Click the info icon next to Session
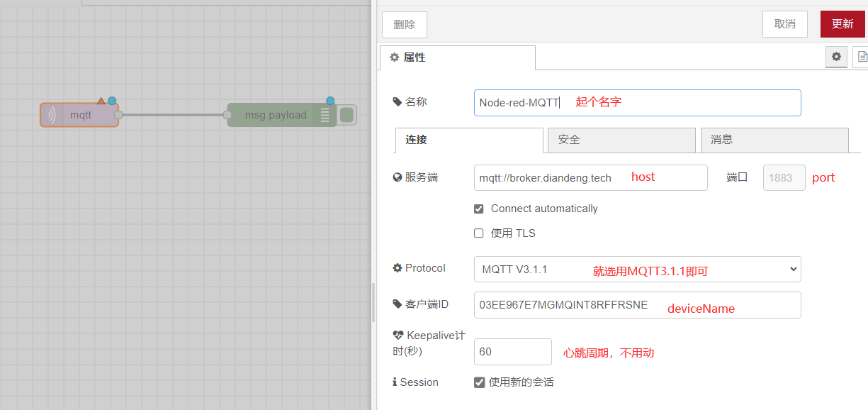The image size is (868, 410). (396, 382)
